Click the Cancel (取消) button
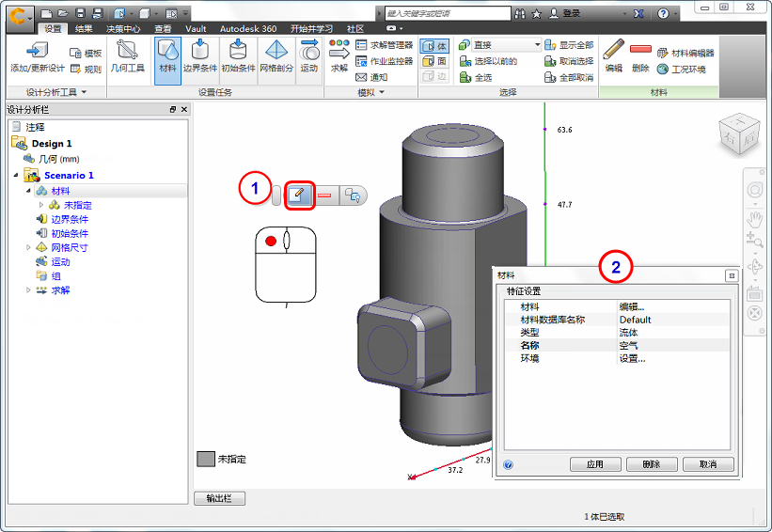The height and width of the screenshot is (532, 772). tap(708, 464)
